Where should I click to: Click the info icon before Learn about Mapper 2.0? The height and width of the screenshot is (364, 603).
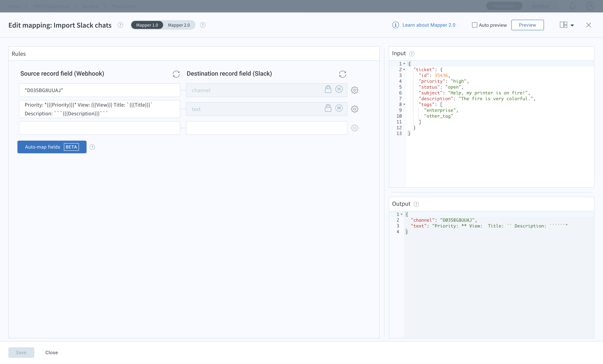point(395,25)
